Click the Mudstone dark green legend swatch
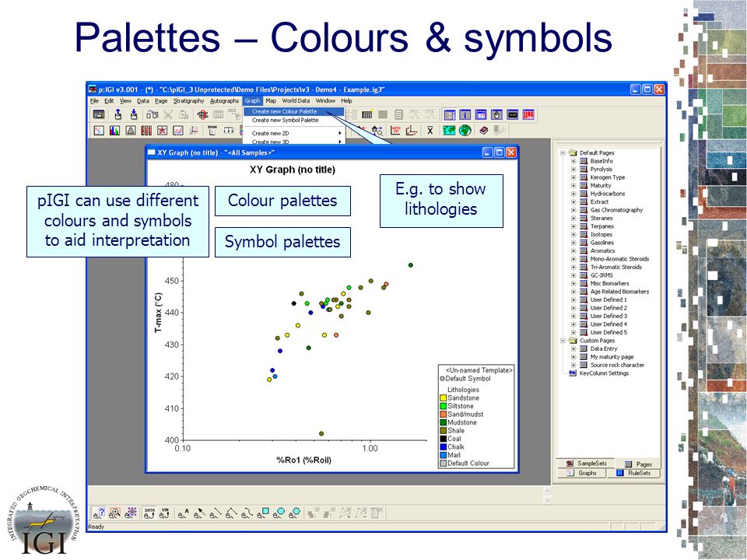 pyautogui.click(x=443, y=422)
